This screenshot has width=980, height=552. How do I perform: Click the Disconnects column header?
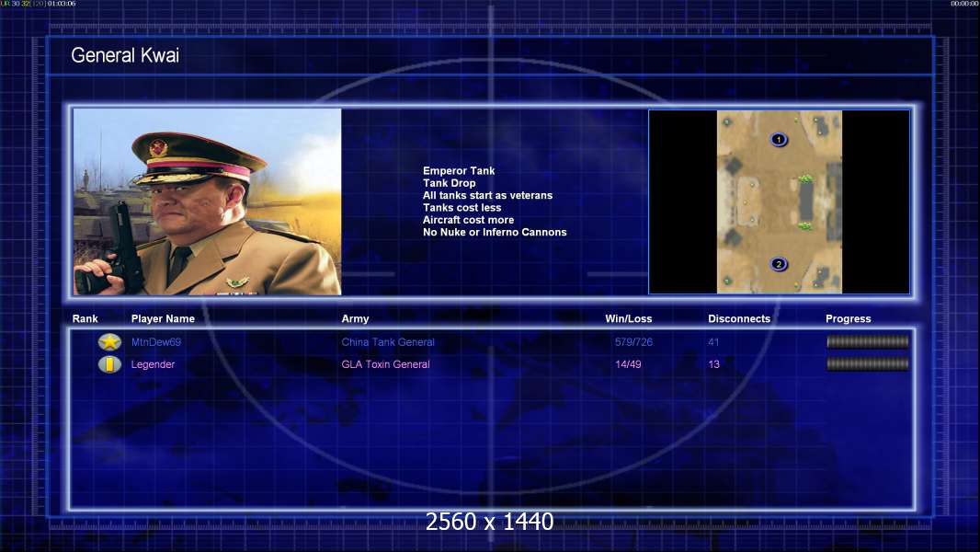pyautogui.click(x=739, y=318)
